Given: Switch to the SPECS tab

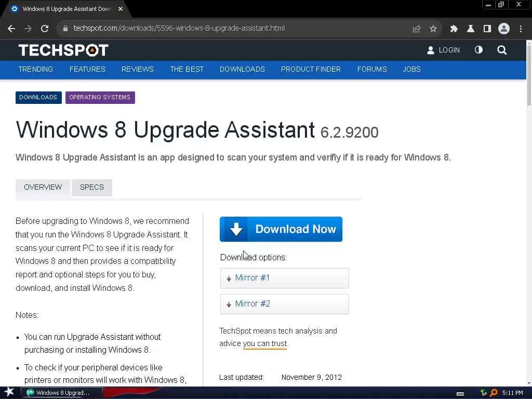Looking at the screenshot, I should click(92, 187).
